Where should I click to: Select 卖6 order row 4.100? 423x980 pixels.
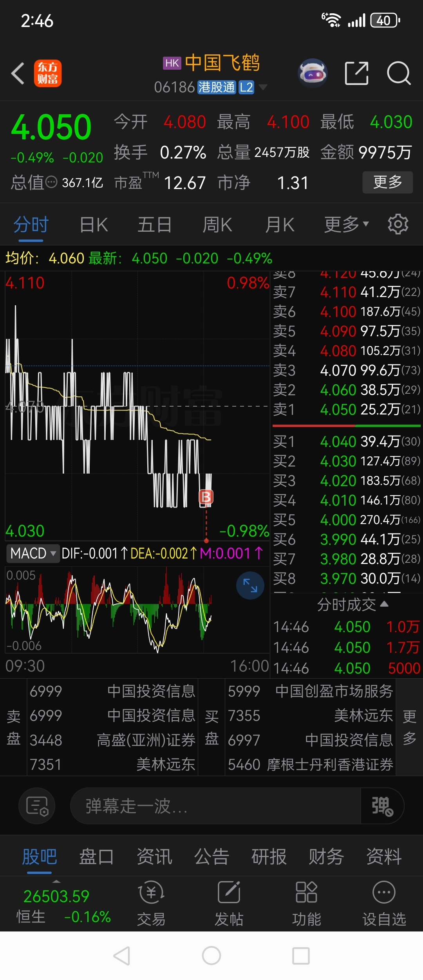[347, 312]
